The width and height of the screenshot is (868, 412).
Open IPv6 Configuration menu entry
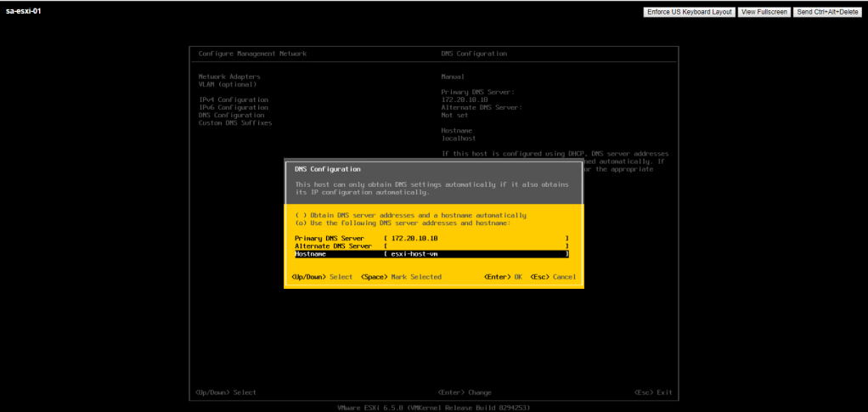tap(233, 107)
